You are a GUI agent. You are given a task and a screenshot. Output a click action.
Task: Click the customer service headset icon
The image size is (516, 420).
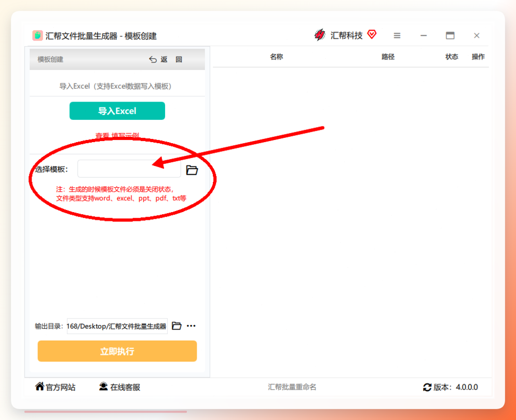(103, 386)
